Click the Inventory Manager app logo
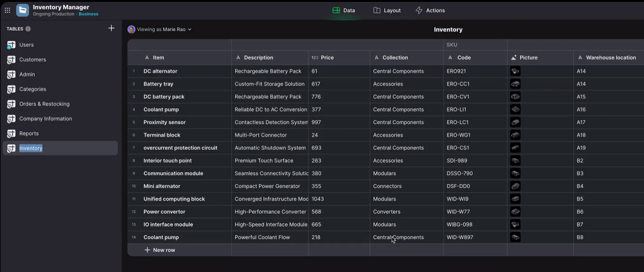Screen dimensions: 644x272 pyautogui.click(x=23, y=10)
